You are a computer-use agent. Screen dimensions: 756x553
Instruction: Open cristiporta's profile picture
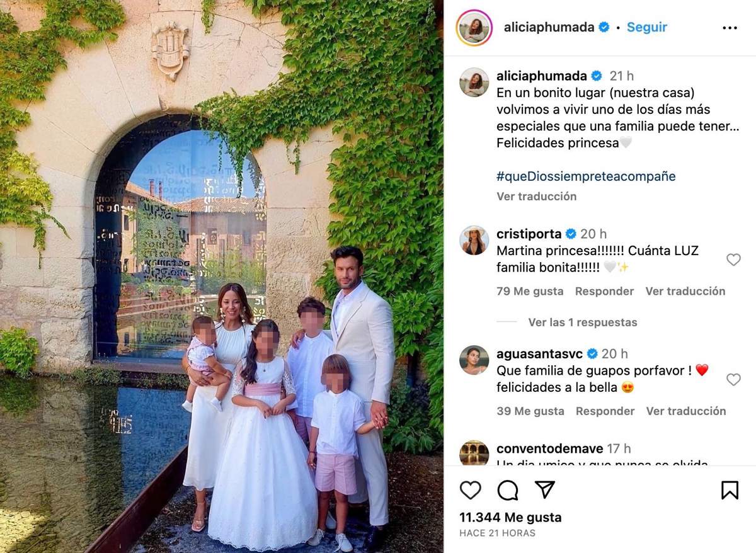(474, 241)
